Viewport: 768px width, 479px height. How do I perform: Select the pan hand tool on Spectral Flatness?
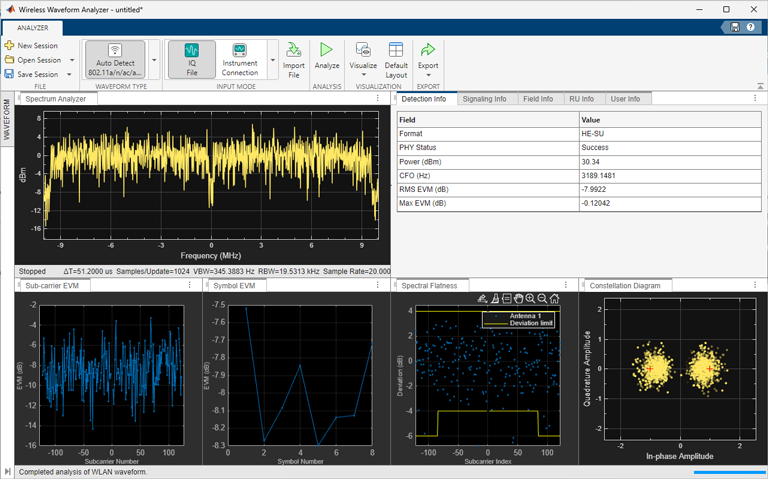coord(518,298)
